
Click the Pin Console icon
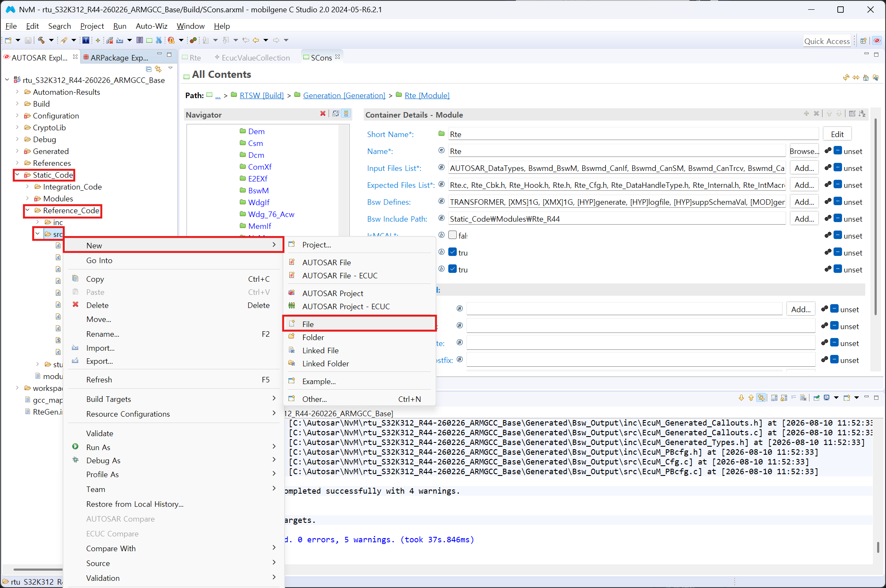(817, 398)
